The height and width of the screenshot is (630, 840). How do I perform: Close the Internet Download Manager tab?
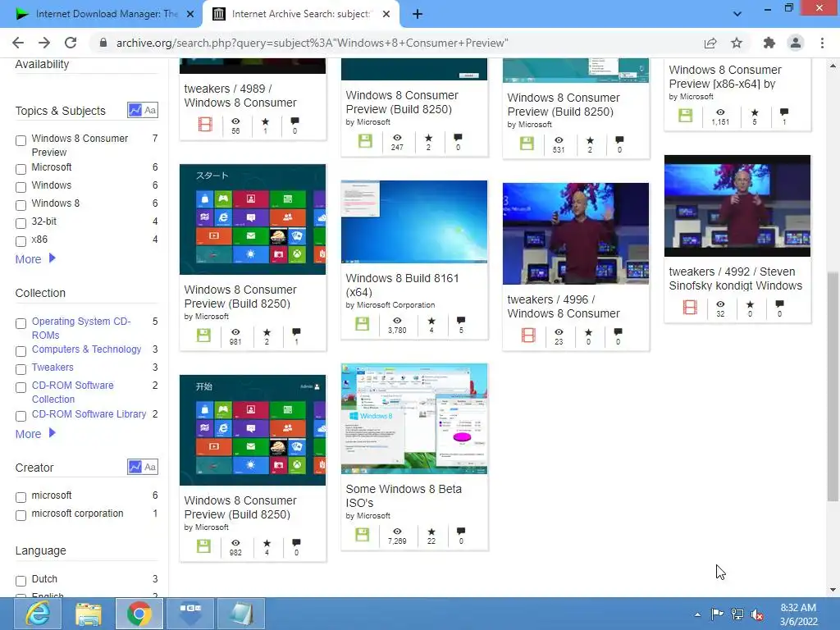click(x=190, y=14)
